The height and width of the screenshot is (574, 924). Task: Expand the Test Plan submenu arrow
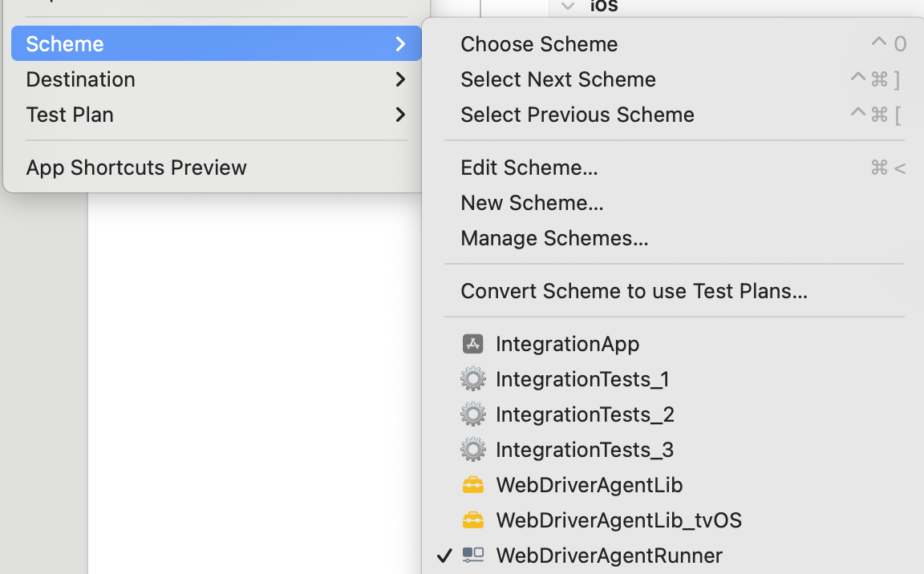[400, 115]
